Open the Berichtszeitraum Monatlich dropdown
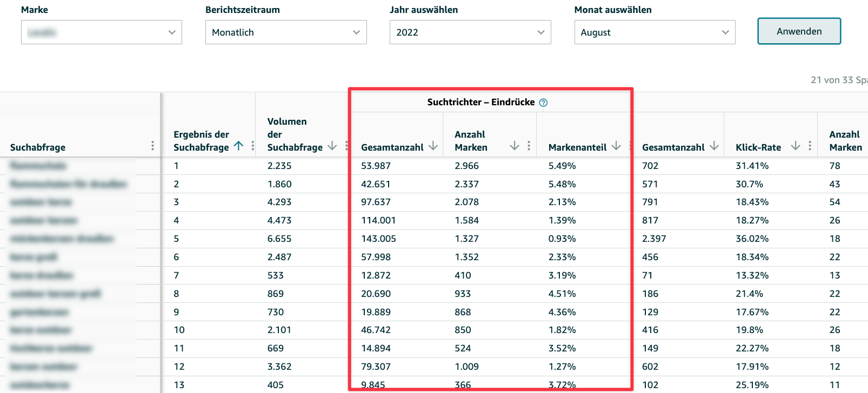The width and height of the screenshot is (868, 393). click(x=286, y=32)
